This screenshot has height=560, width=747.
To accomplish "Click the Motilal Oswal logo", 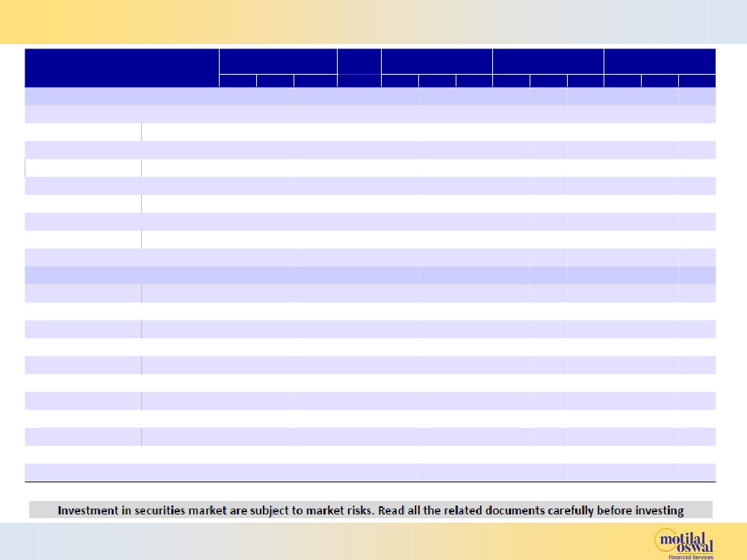I will point(683,540).
